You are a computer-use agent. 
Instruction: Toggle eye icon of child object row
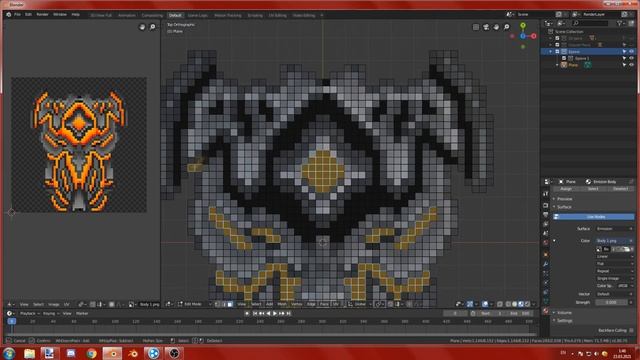[631, 58]
